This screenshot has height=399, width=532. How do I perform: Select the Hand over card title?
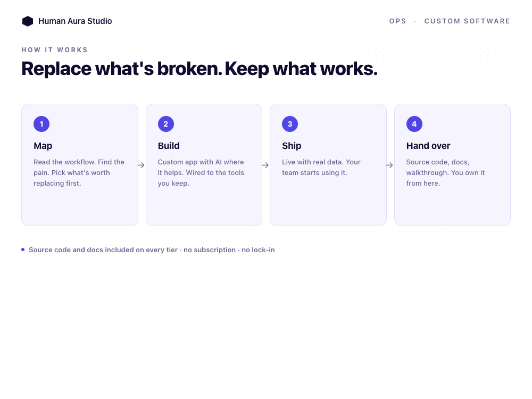[x=428, y=146]
